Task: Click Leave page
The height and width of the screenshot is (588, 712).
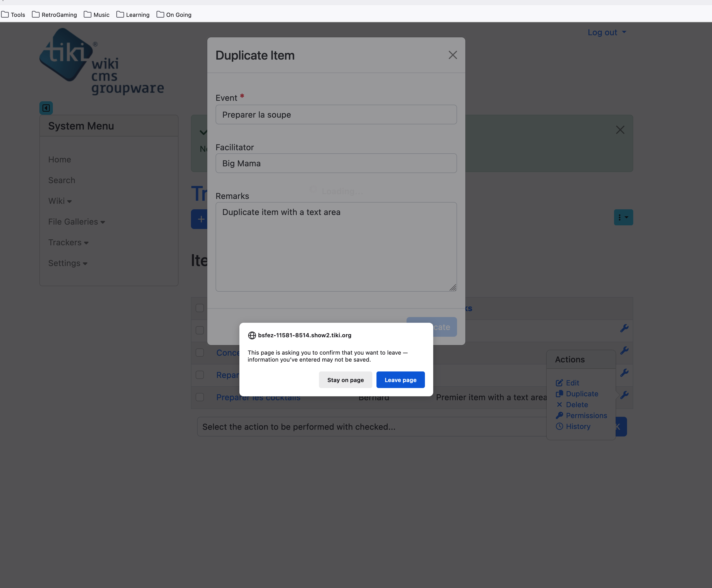Action: click(400, 380)
